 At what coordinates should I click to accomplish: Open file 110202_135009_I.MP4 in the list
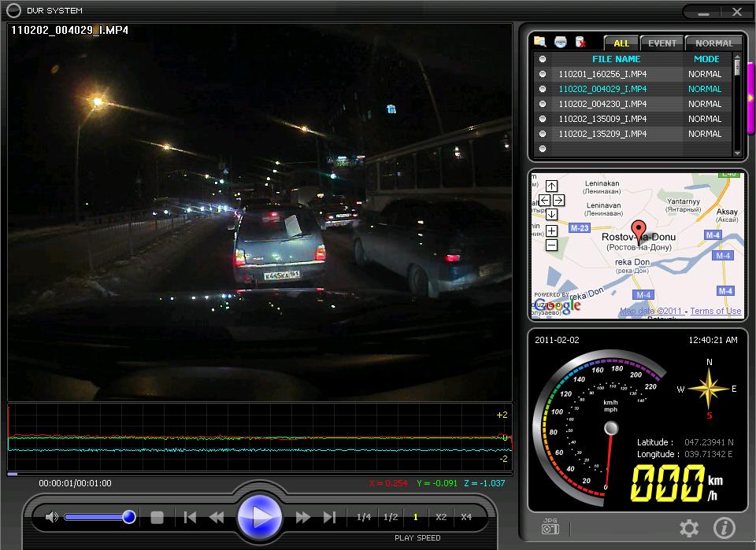click(602, 119)
